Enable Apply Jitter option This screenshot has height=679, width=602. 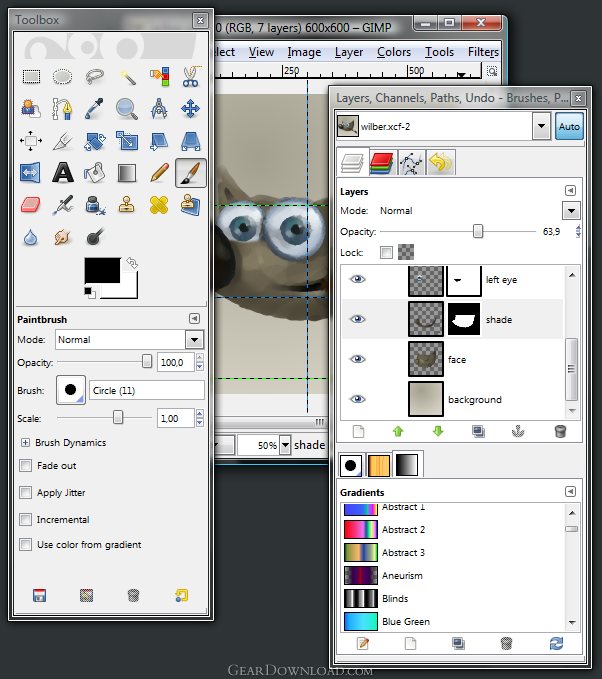26,493
